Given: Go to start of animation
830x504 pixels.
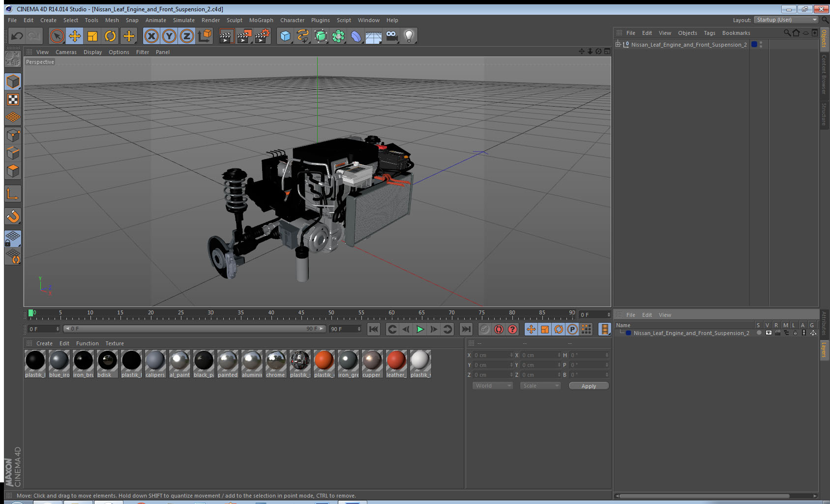Looking at the screenshot, I should (x=374, y=329).
